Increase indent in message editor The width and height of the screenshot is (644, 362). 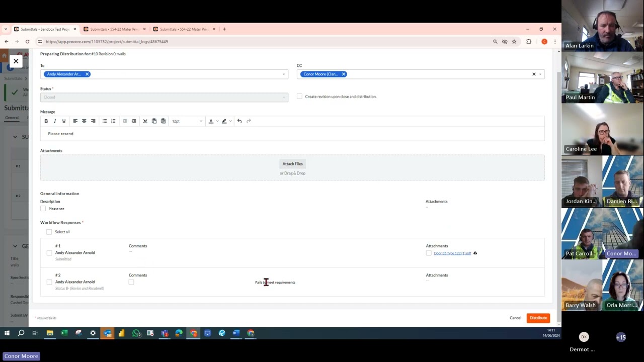[x=134, y=121]
